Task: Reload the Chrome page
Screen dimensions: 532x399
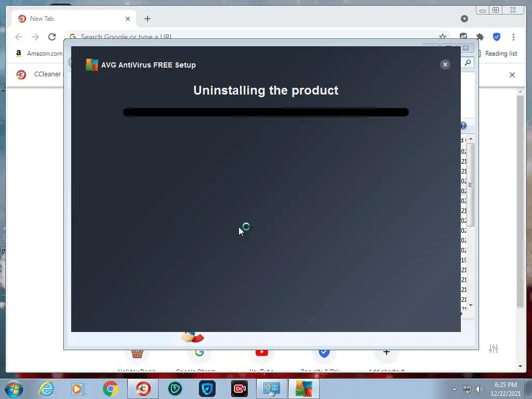Action: point(52,37)
